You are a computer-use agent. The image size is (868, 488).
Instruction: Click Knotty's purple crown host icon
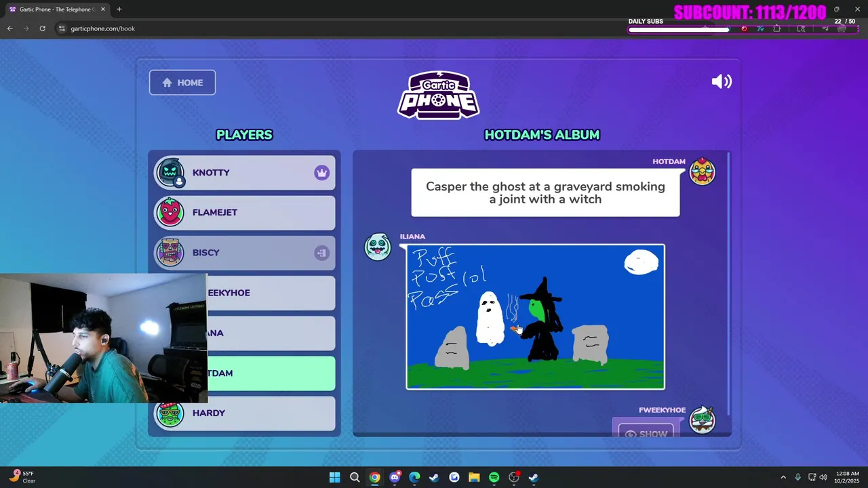click(321, 173)
